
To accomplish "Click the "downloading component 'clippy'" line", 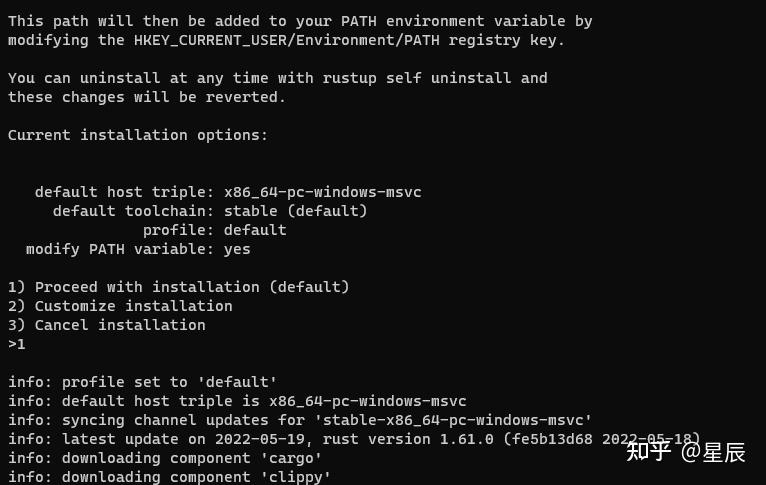I will (170, 476).
